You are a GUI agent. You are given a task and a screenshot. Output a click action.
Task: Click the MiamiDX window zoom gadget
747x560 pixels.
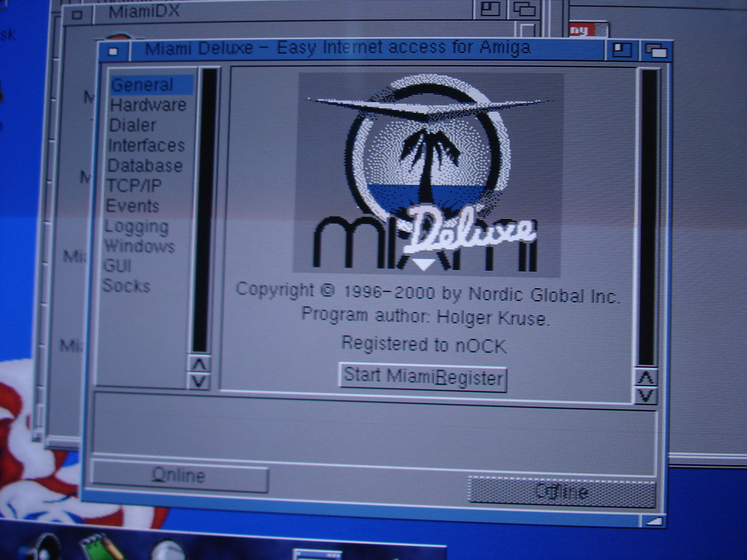point(490,9)
